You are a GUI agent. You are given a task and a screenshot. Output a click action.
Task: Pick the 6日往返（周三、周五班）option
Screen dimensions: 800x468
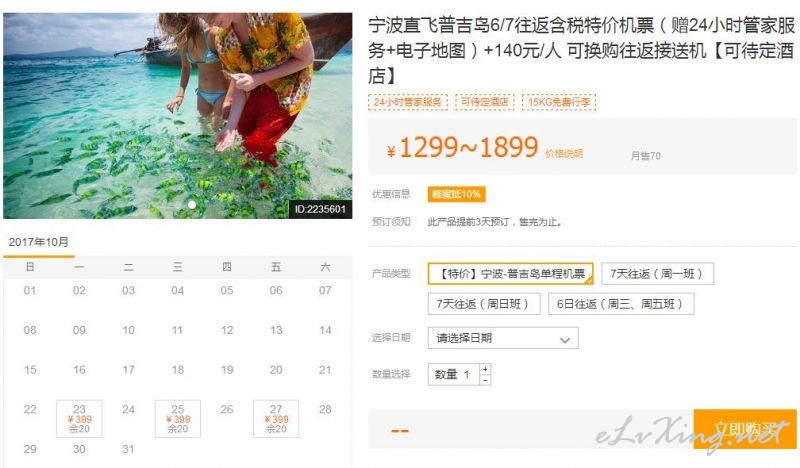pyautogui.click(x=621, y=304)
